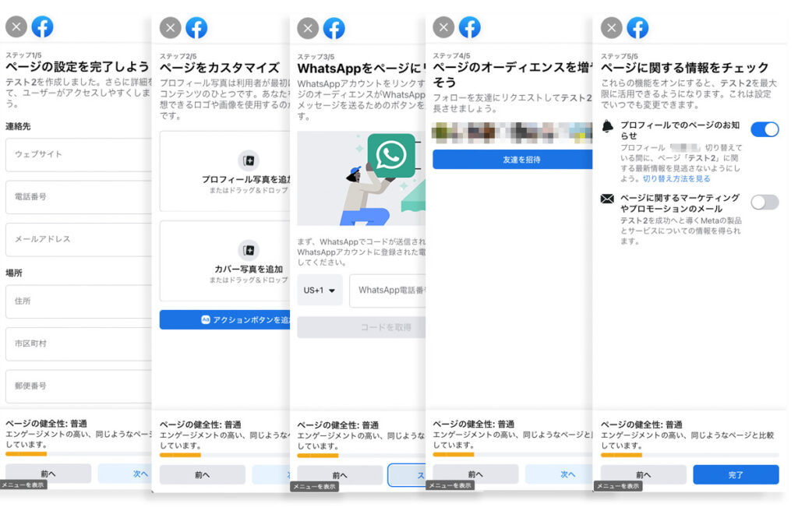
Task: Click 完了 to finish setup
Action: click(736, 475)
